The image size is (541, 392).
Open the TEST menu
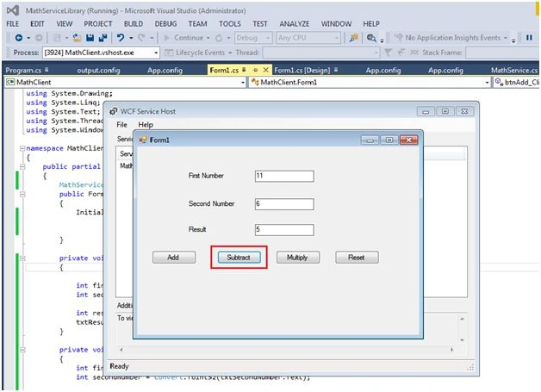pyautogui.click(x=260, y=24)
